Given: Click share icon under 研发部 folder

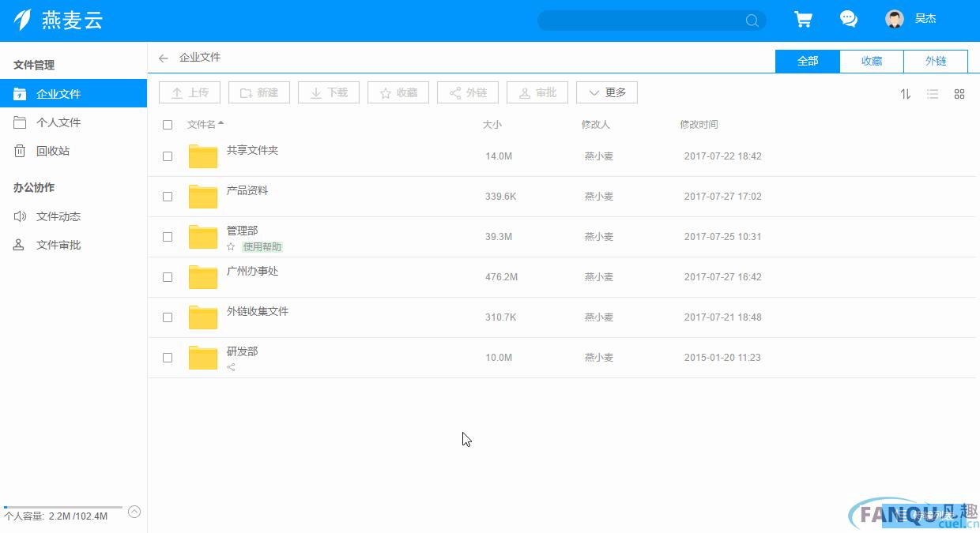Looking at the screenshot, I should pyautogui.click(x=231, y=367).
